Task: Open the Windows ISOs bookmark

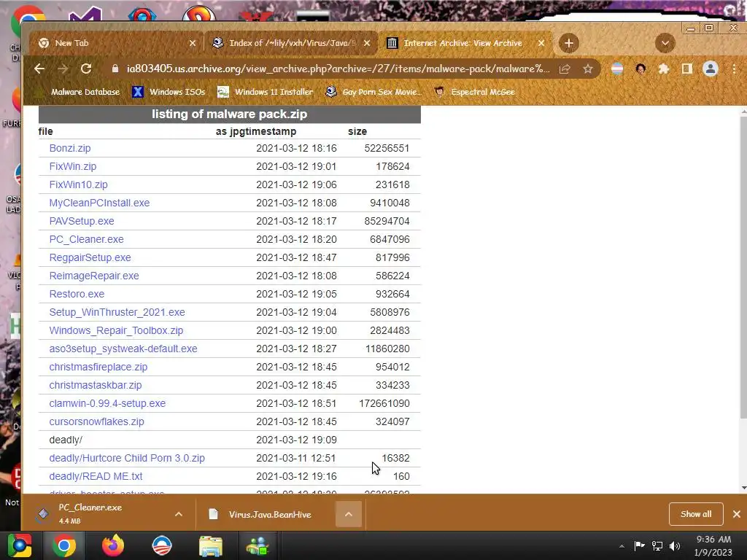Action: pyautogui.click(x=169, y=92)
